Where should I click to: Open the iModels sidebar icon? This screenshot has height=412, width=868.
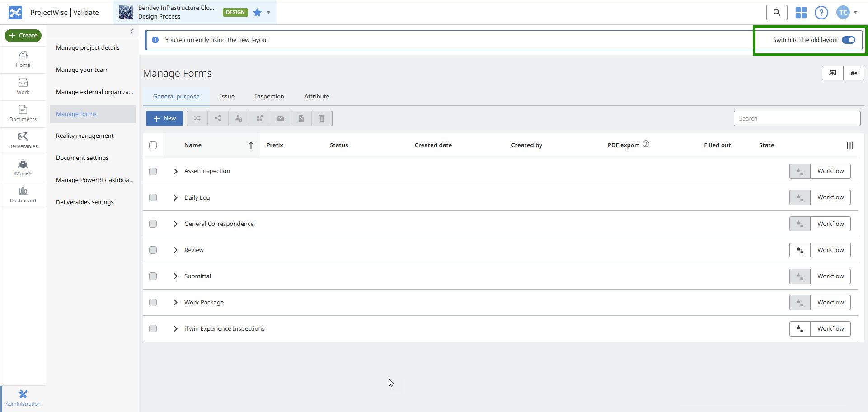point(23,168)
